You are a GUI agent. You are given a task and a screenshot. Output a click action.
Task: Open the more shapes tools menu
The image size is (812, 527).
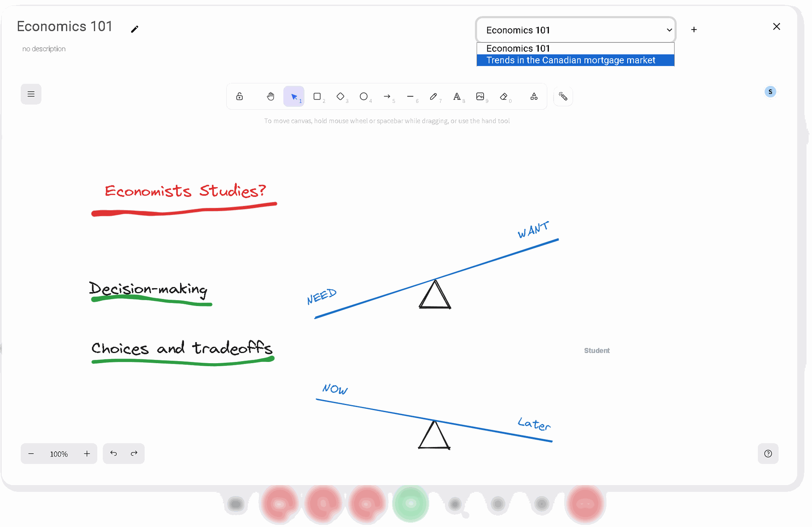pos(534,97)
